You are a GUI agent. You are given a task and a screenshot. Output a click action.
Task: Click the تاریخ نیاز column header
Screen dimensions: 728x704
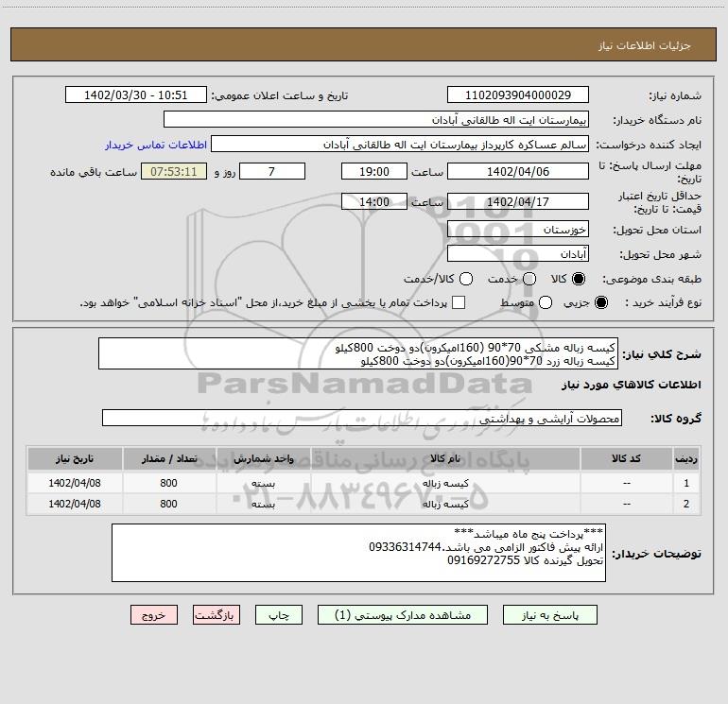click(75, 459)
